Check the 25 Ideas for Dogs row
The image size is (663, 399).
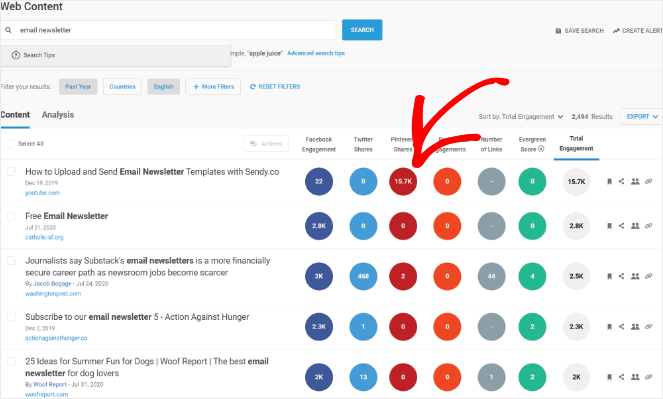tap(11, 361)
